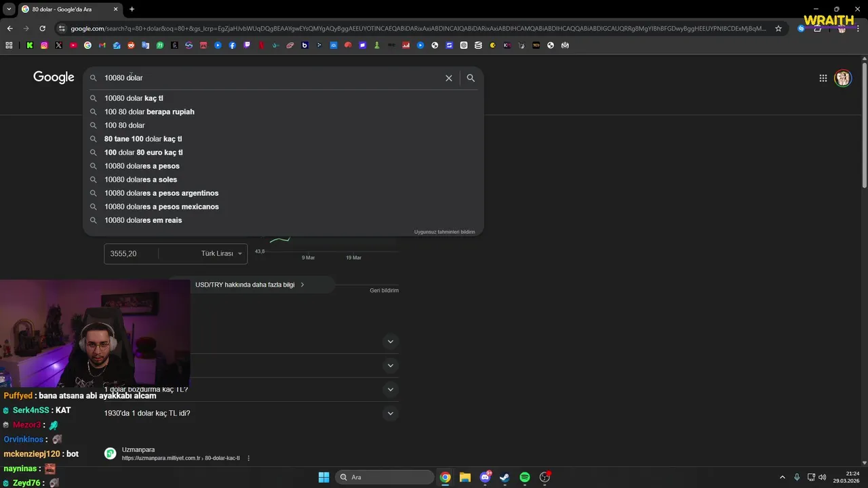The width and height of the screenshot is (868, 488).
Task: Click the URL address bar
Action: (x=417, y=28)
